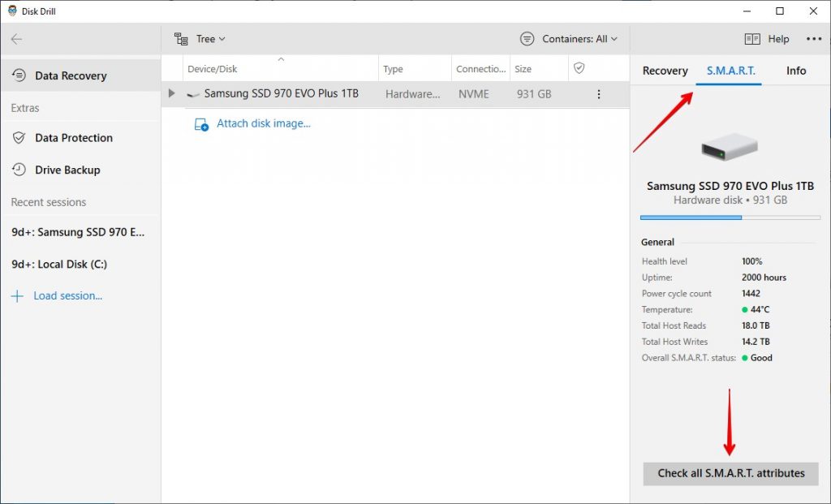Screen dimensions: 831x504
Task: Select the Data Recovery sidebar icon
Action: click(x=18, y=75)
